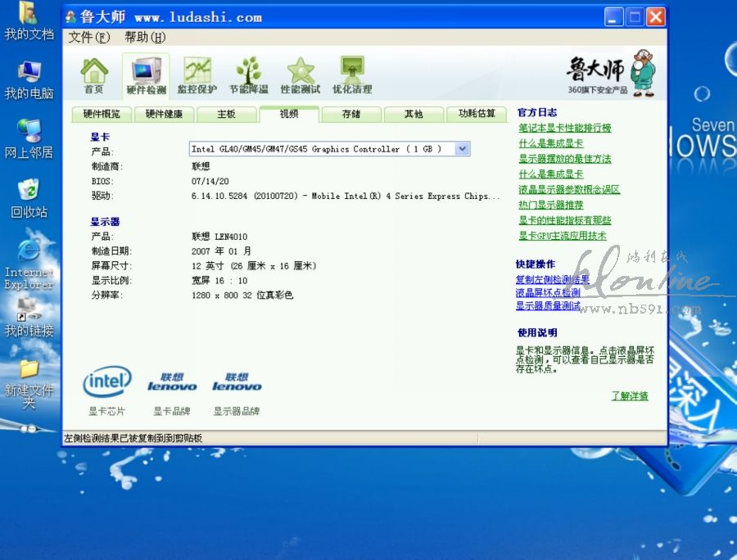This screenshot has width=737, height=560.
Task: Open 回收站 recycle bin on desktop
Action: tap(29, 199)
